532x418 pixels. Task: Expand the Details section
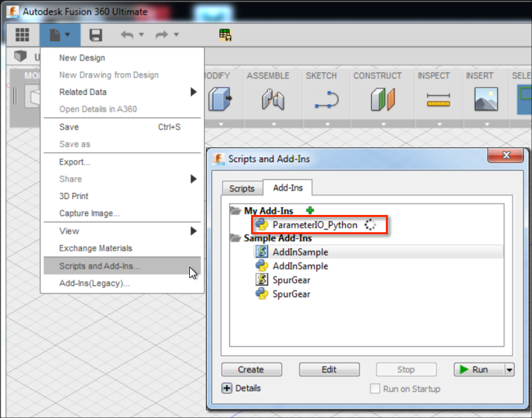click(227, 388)
